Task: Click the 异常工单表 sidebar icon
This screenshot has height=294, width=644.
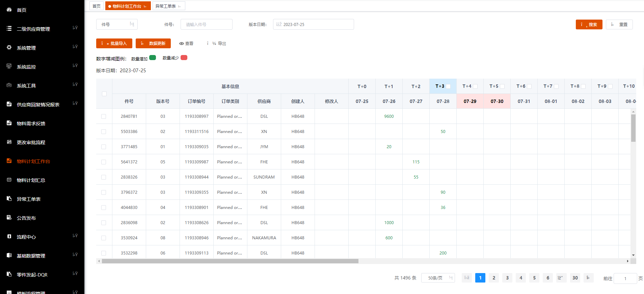Action: coord(9,199)
